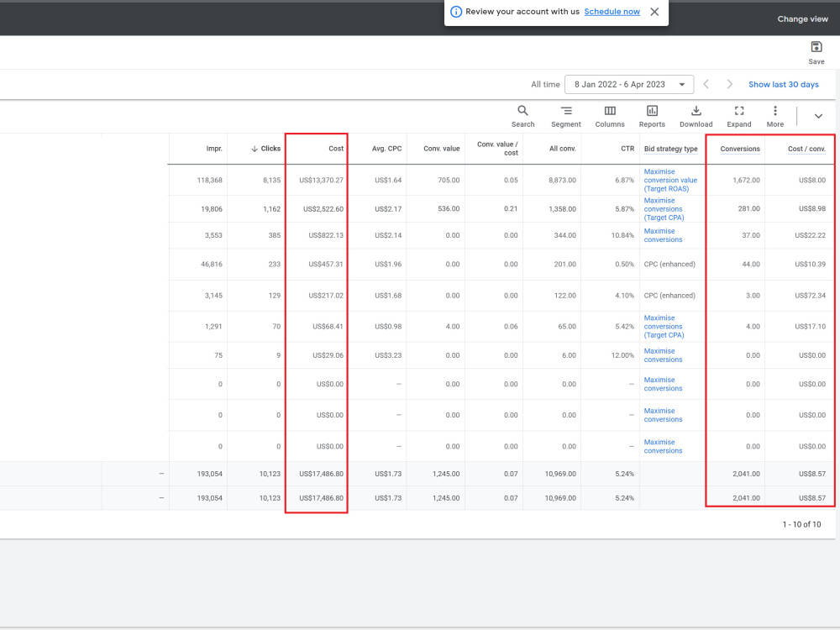Image resolution: width=840 pixels, height=630 pixels.
Task: Expand the table to full screen
Action: click(738, 116)
